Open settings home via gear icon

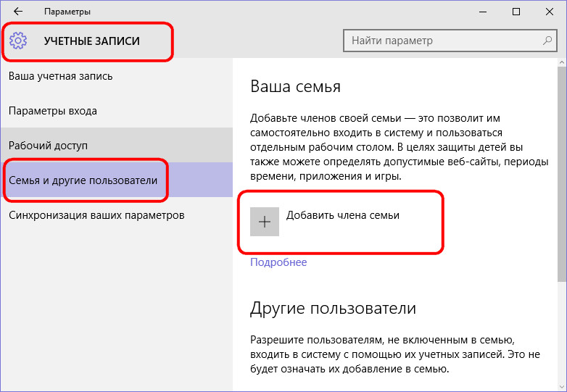click(18, 41)
